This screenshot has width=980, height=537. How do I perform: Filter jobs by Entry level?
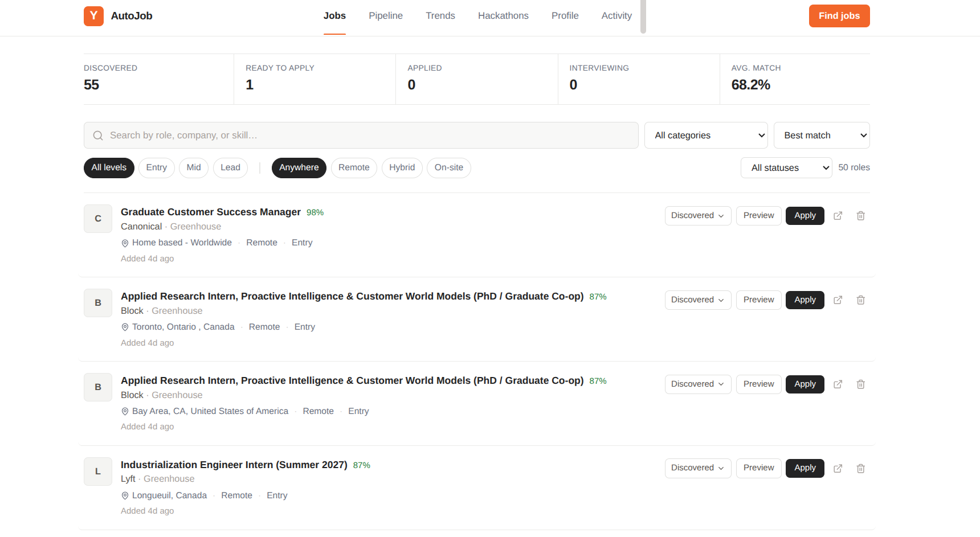point(157,168)
